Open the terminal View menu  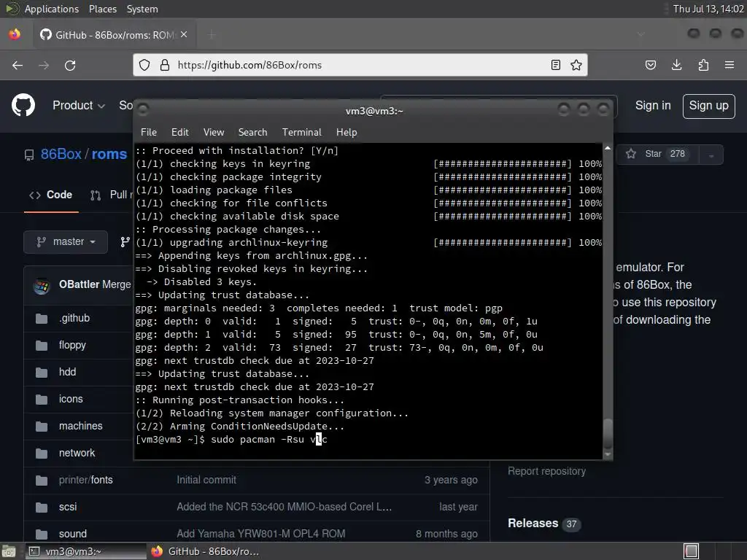click(214, 133)
